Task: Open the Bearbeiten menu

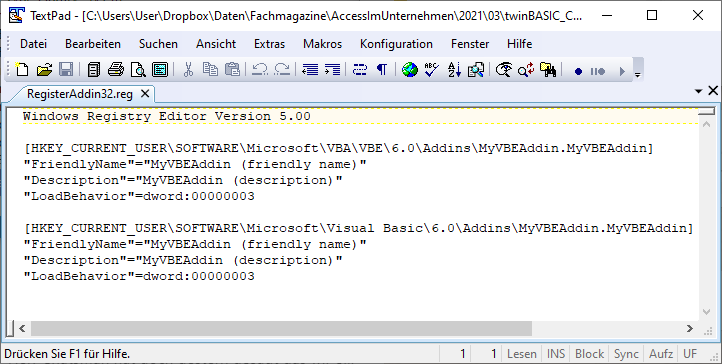Action: [93, 44]
